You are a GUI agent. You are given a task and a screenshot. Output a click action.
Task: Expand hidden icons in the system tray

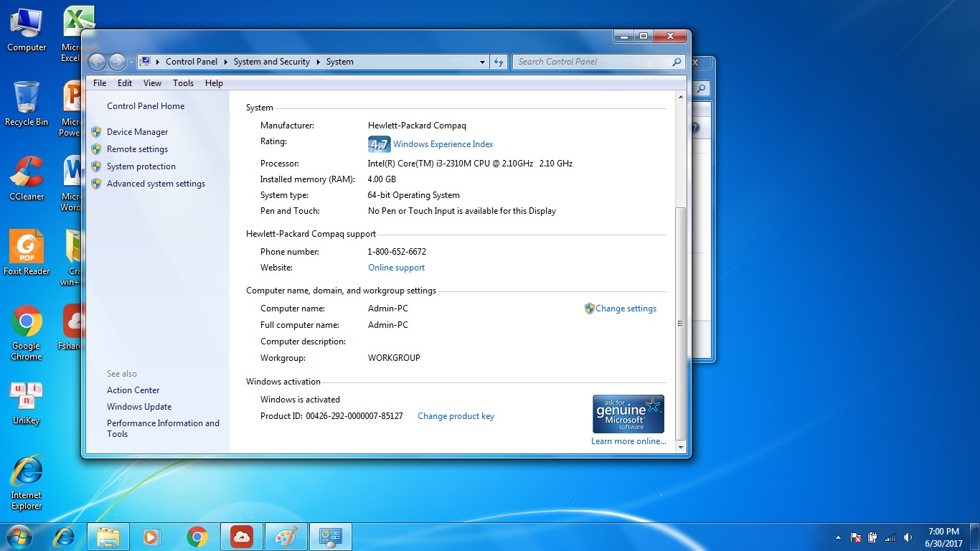[838, 537]
